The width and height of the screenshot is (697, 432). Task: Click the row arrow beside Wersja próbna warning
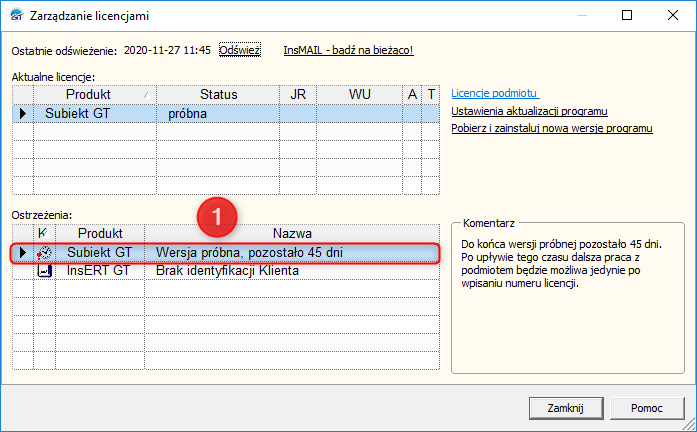pos(23,252)
